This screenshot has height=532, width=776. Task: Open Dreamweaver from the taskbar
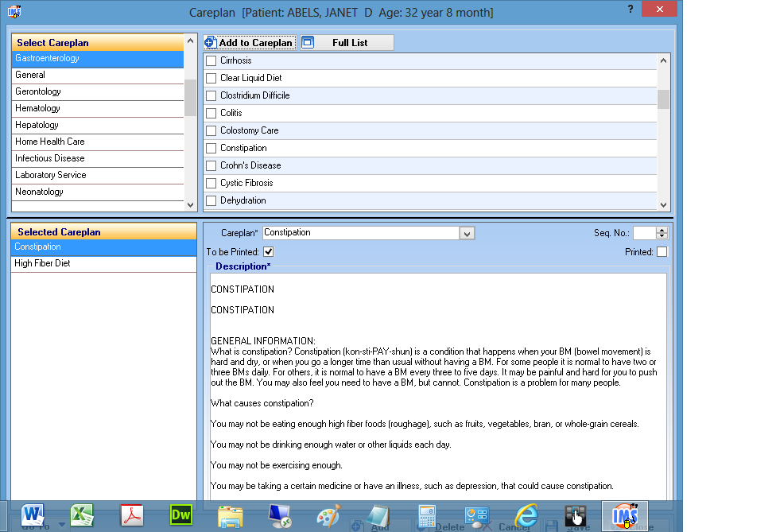(181, 515)
